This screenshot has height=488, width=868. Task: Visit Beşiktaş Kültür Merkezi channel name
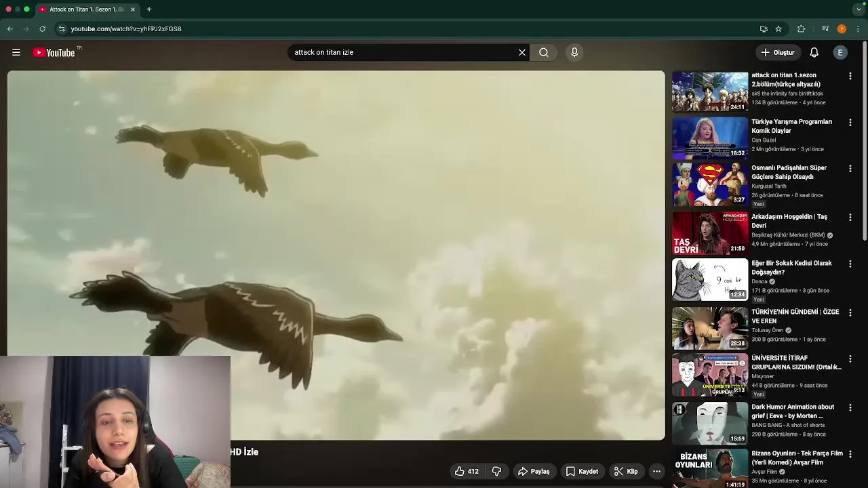tap(788, 235)
